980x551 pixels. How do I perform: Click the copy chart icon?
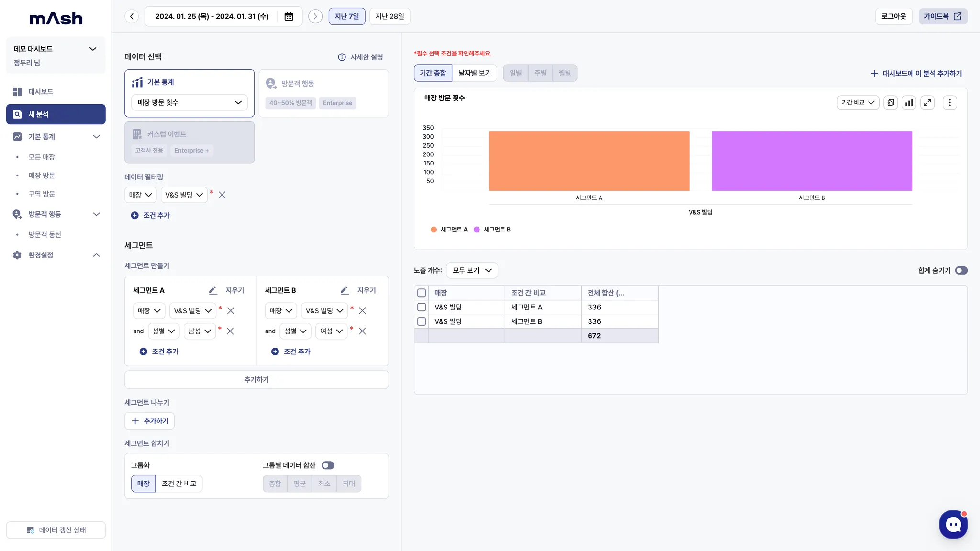coord(890,102)
